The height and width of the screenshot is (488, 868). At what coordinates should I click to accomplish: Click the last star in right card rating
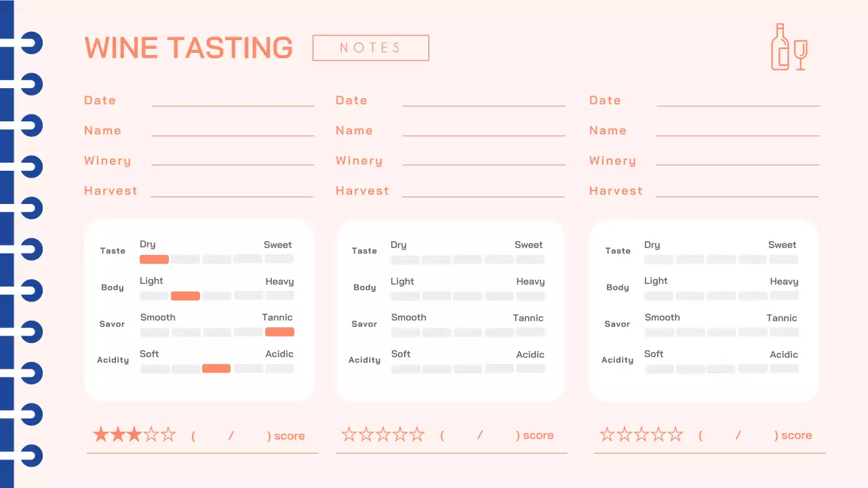coord(675,434)
